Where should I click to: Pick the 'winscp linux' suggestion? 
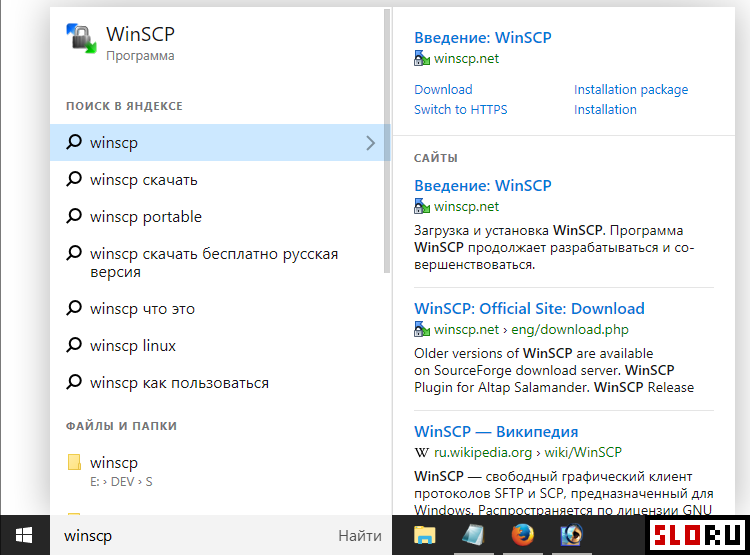[133, 345]
